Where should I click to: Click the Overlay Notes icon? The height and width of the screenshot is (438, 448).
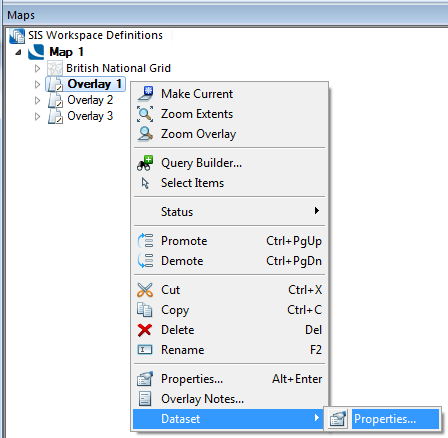[145, 399]
